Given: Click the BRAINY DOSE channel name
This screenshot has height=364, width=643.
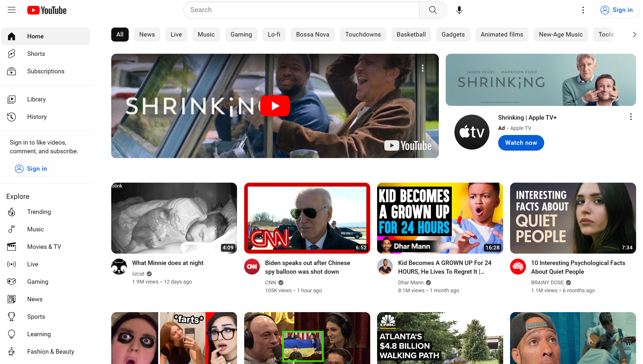Looking at the screenshot, I should tap(547, 282).
